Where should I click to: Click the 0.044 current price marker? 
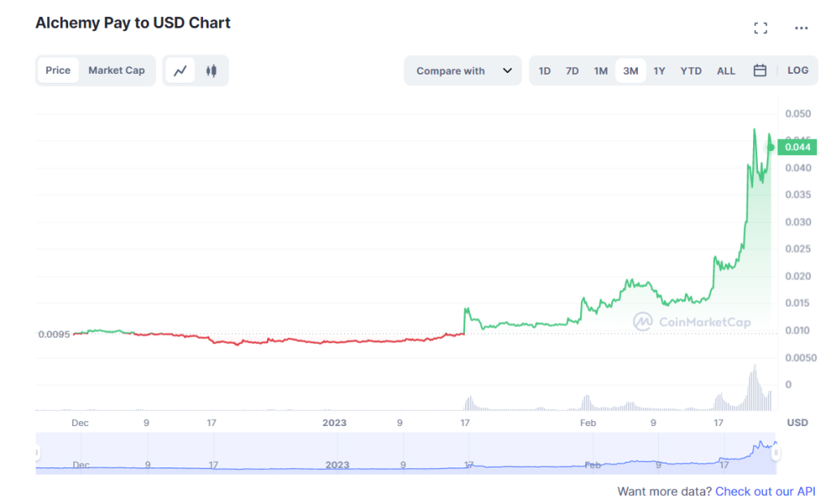(797, 148)
